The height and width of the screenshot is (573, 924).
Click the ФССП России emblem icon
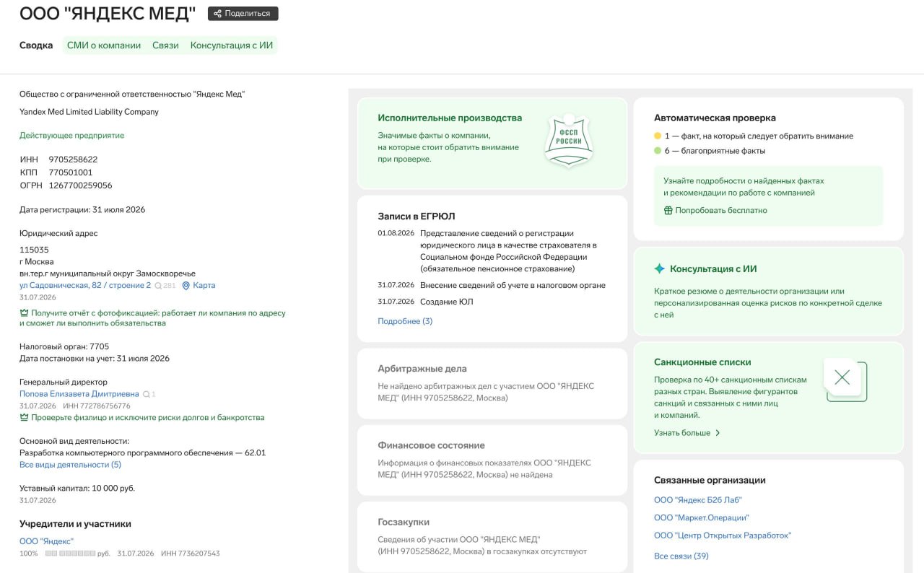coord(569,140)
